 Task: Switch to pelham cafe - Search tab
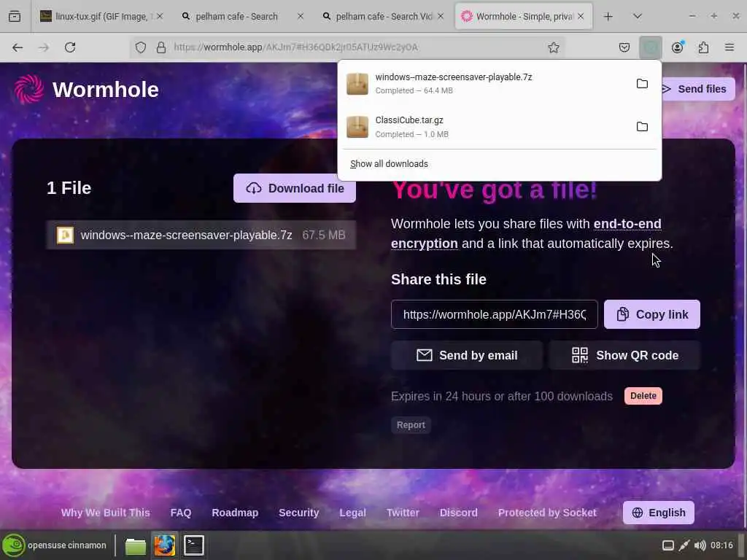[243, 16]
